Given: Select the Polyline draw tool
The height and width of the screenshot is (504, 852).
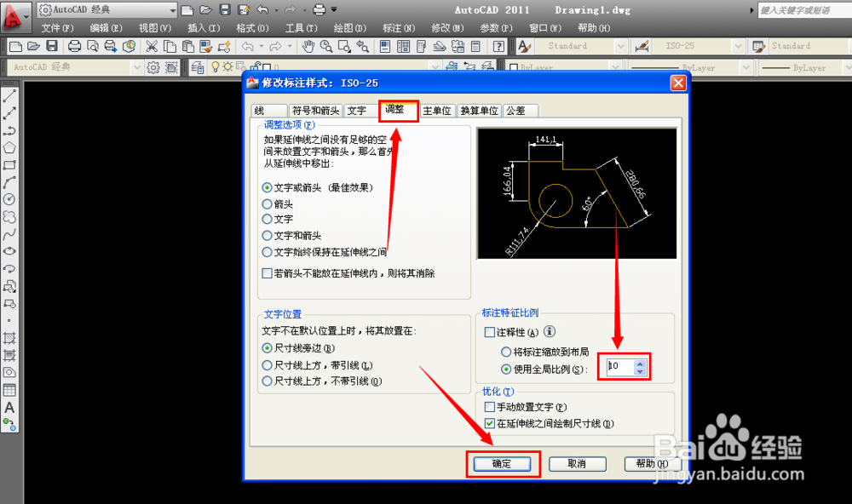Looking at the screenshot, I should click(9, 131).
